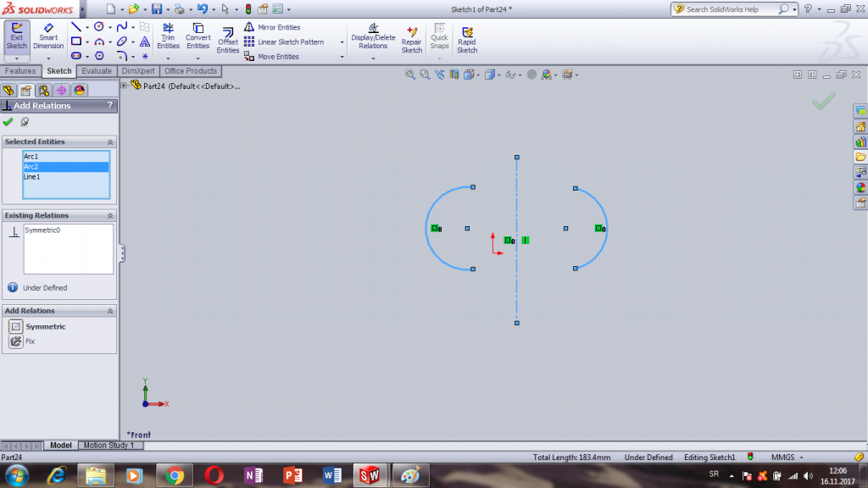Viewport: 868px width, 488px height.
Task: Click the Undo toolbar icon
Action: click(202, 8)
